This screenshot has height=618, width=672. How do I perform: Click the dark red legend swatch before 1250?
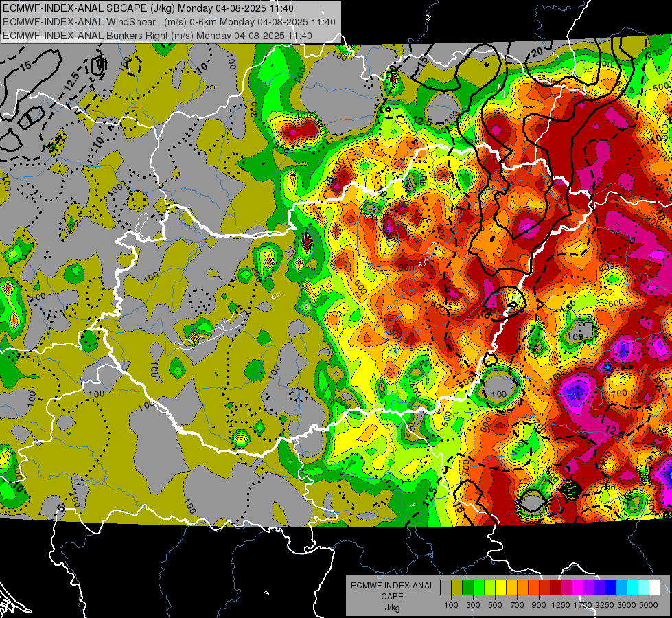pos(556,587)
